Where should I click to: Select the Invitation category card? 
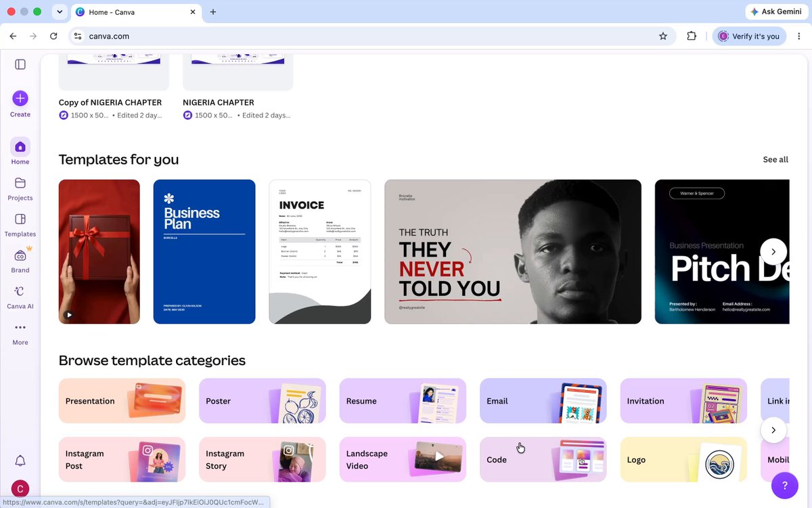[683, 401]
